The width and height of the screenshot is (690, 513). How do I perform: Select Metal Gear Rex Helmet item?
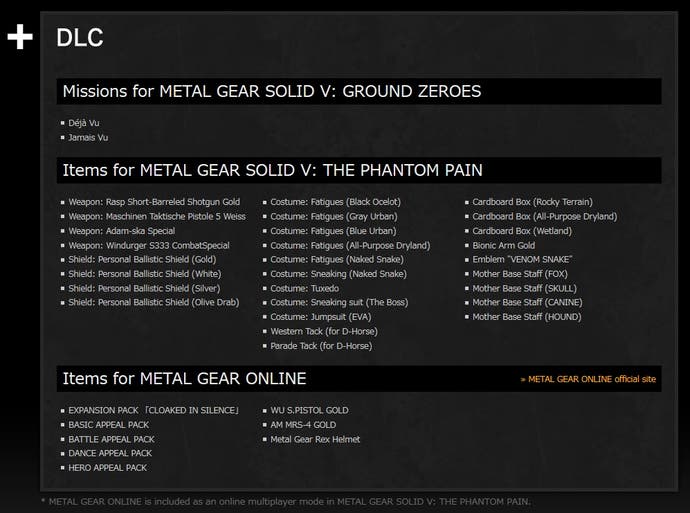[315, 439]
